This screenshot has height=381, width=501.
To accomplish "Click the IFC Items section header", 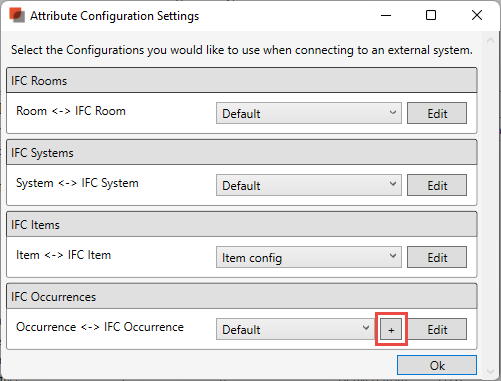I will click(242, 224).
